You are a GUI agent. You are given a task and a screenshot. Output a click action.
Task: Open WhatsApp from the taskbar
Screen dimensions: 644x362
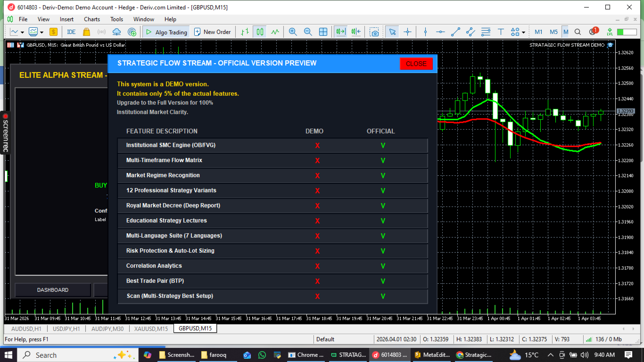click(x=262, y=355)
